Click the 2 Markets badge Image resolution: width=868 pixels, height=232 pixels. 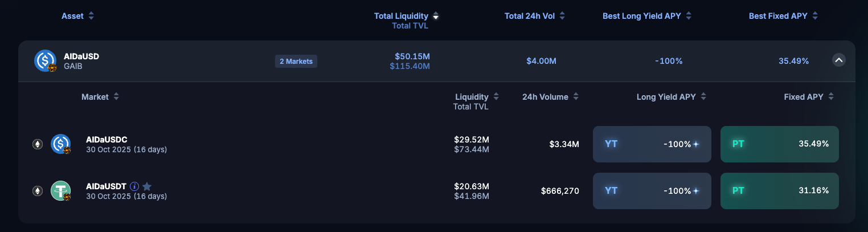pyautogui.click(x=296, y=61)
